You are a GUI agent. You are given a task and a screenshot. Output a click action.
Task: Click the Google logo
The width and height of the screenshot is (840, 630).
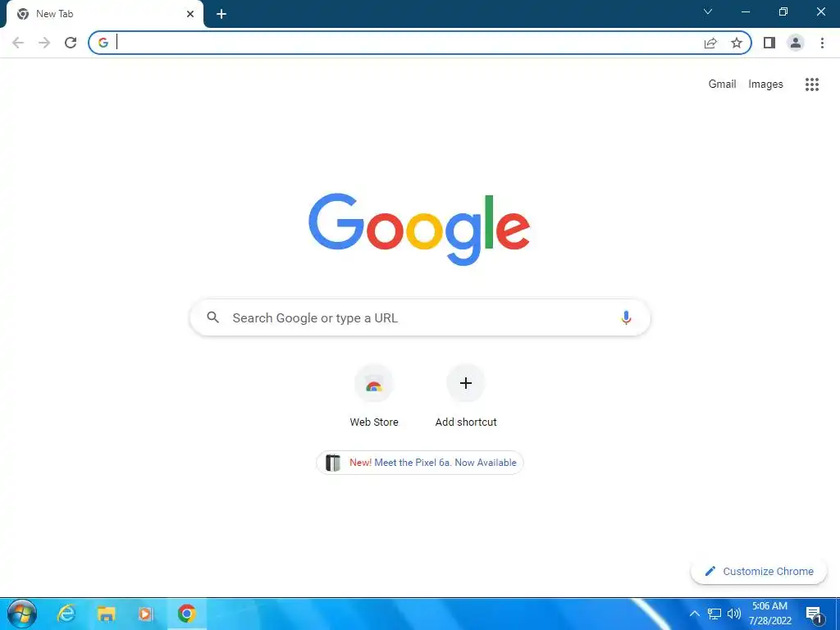click(x=419, y=230)
